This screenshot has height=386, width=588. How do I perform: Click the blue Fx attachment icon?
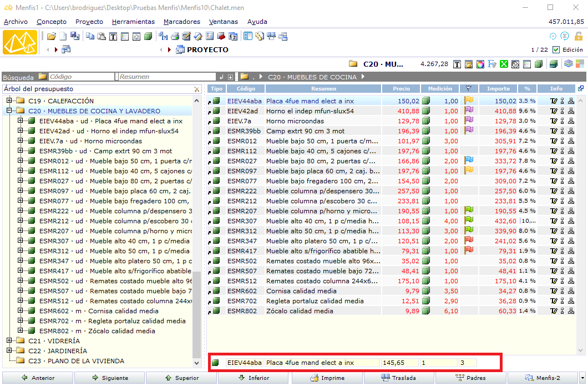[492, 64]
